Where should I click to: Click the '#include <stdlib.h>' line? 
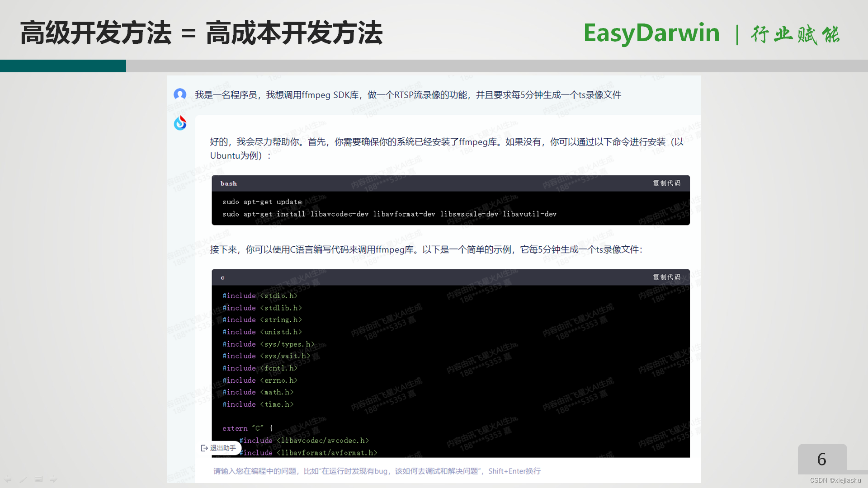262,308
